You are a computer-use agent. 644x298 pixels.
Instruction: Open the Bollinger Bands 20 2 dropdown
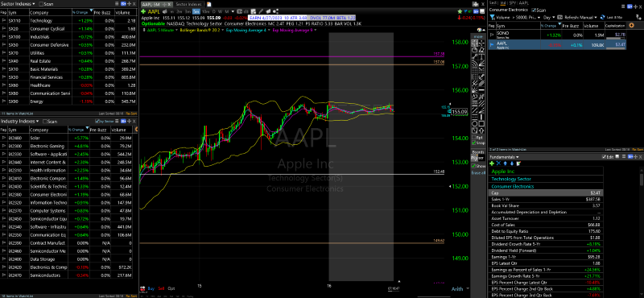point(223,30)
